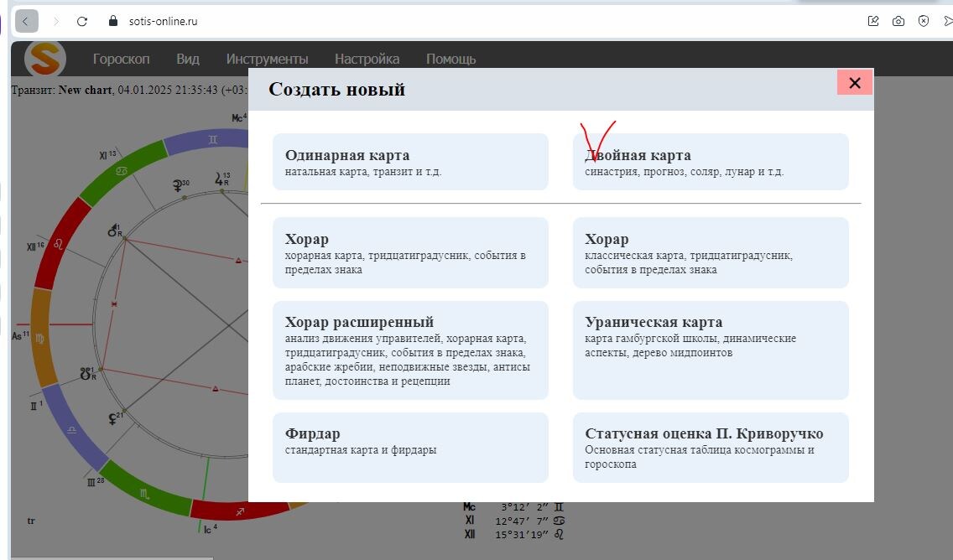This screenshot has width=953, height=560.
Task: Open the Вид menu
Action: [188, 59]
